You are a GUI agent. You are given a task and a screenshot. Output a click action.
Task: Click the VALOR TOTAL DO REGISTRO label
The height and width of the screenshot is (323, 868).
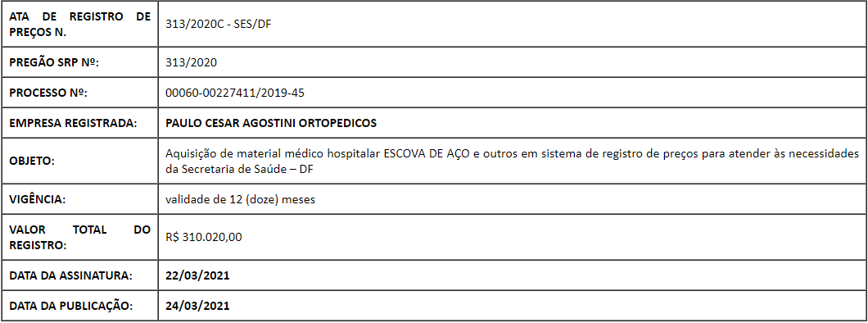(x=79, y=237)
